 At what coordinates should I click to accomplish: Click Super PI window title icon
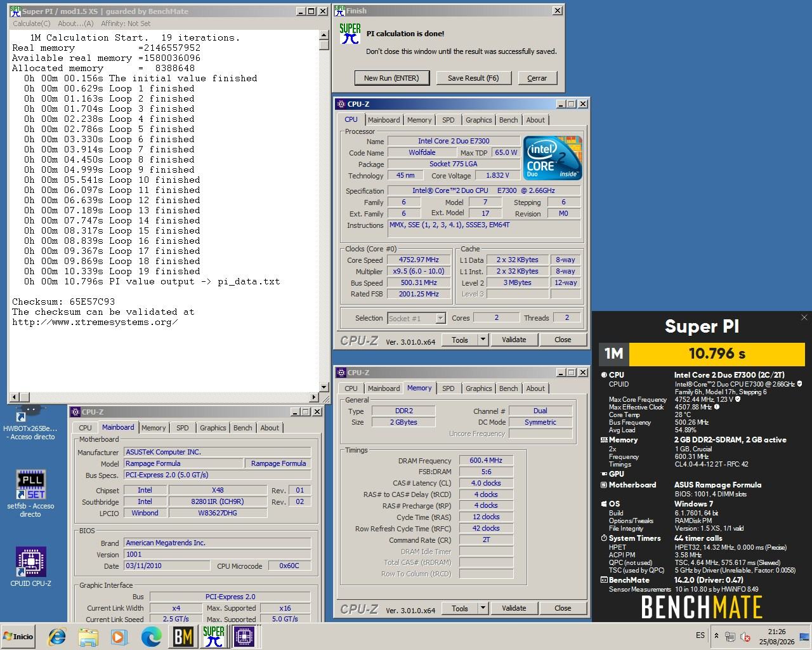pyautogui.click(x=15, y=11)
